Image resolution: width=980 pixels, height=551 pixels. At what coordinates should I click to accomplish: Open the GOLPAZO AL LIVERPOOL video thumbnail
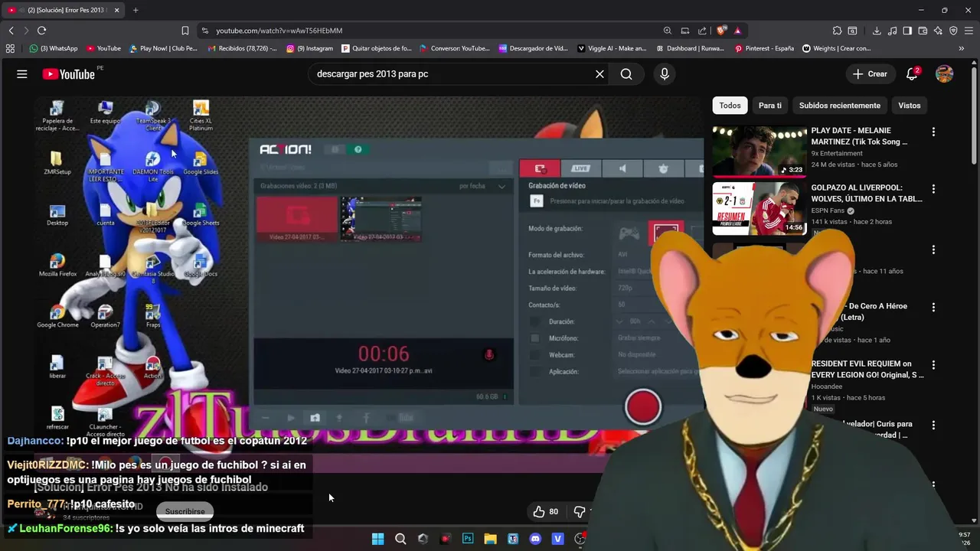[759, 208]
